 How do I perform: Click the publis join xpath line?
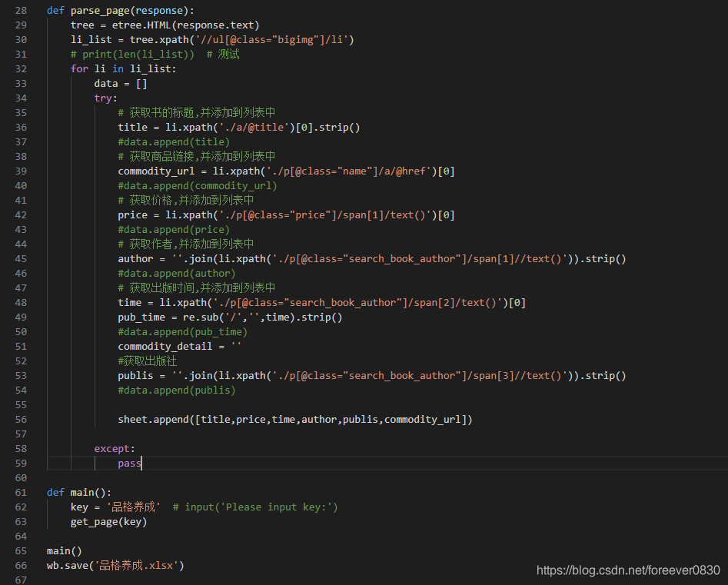click(x=372, y=376)
